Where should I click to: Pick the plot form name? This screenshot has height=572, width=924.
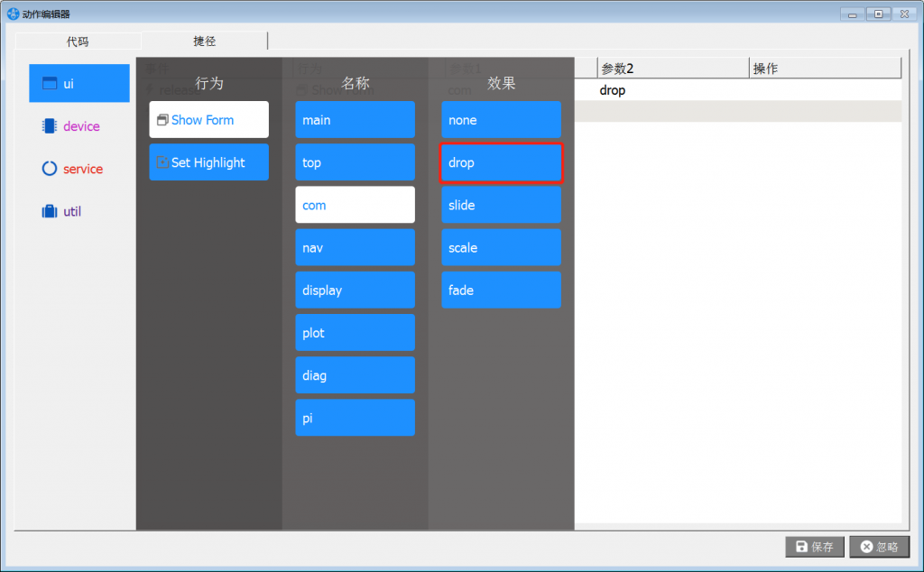click(x=355, y=332)
